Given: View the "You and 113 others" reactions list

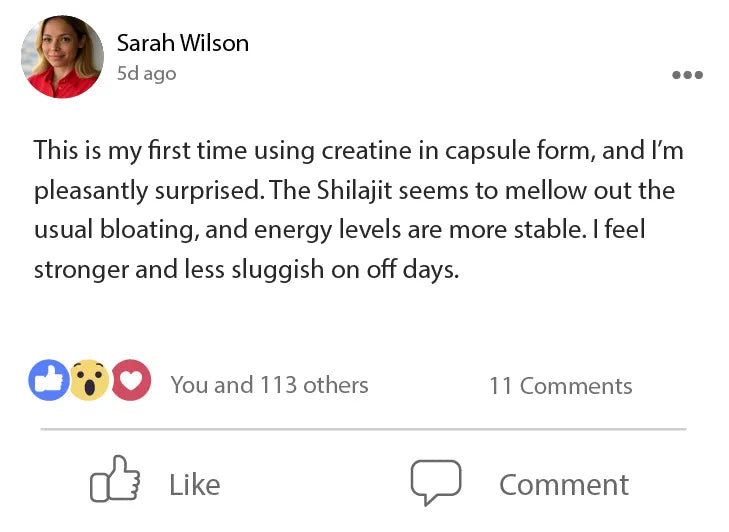Looking at the screenshot, I should coord(269,385).
